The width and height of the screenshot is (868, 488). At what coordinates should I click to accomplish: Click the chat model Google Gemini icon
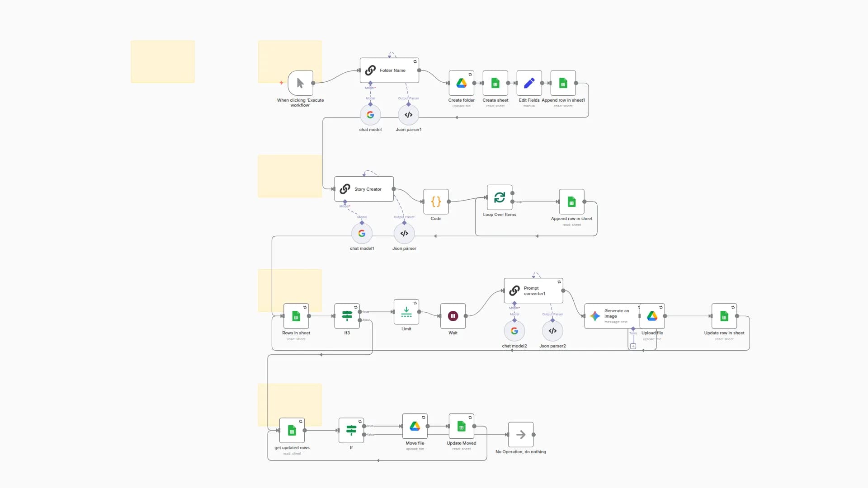(370, 114)
